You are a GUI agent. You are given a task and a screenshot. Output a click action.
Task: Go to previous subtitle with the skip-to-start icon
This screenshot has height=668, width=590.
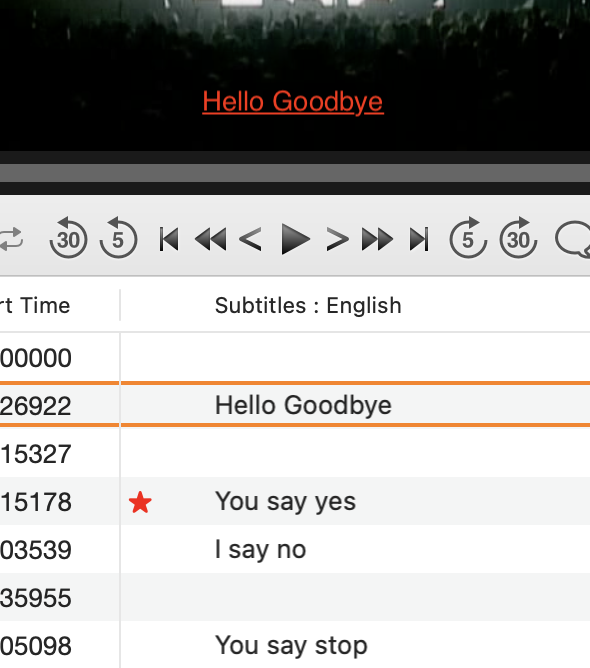click(169, 239)
